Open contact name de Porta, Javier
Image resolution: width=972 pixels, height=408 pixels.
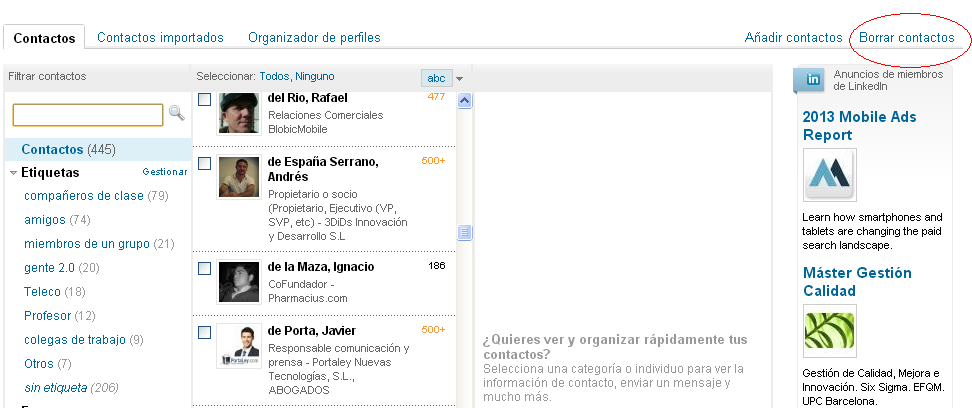point(312,330)
